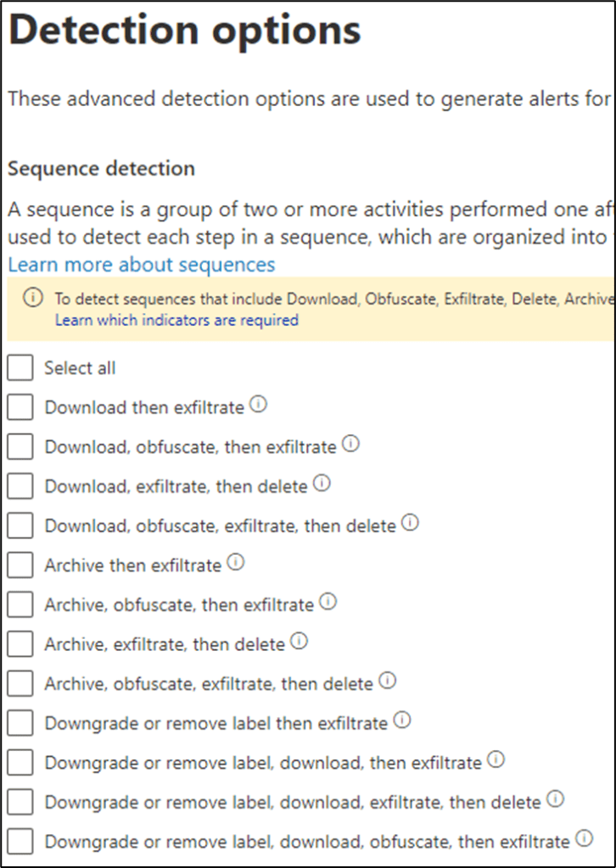Screen dimensions: 616x868
Task: Select Archive, exfiltrate, then delete checkbox
Action: pyautogui.click(x=20, y=643)
